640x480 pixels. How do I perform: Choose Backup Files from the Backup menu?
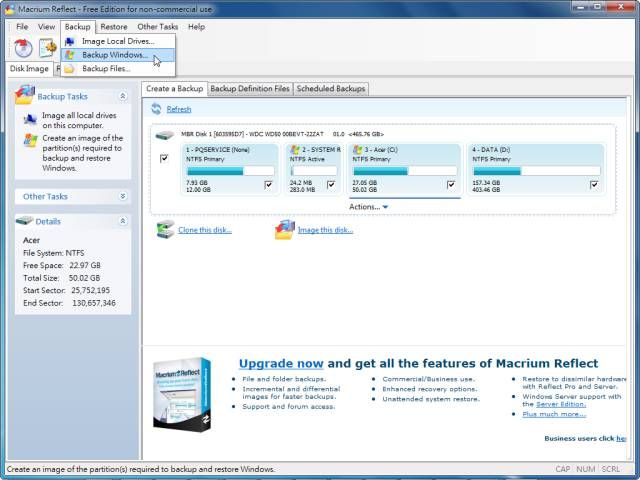106,69
